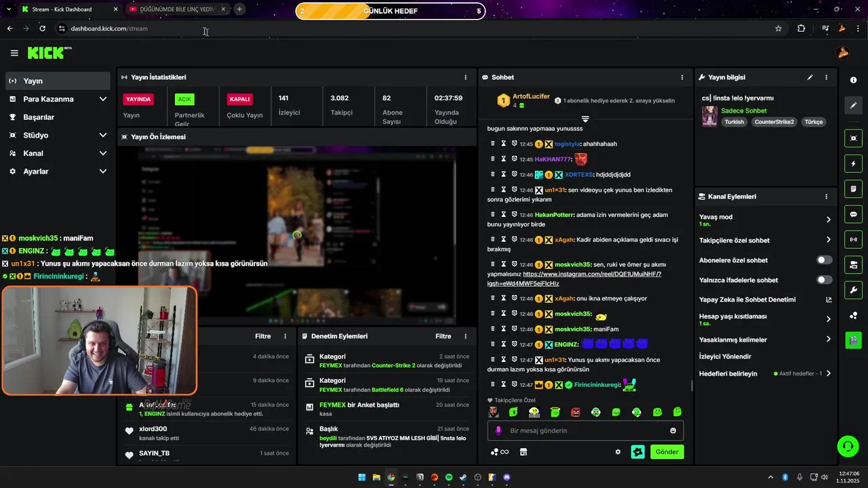Open Hedefleri belirleyin chevron
Viewport: 868px width, 488px height.
click(x=829, y=373)
